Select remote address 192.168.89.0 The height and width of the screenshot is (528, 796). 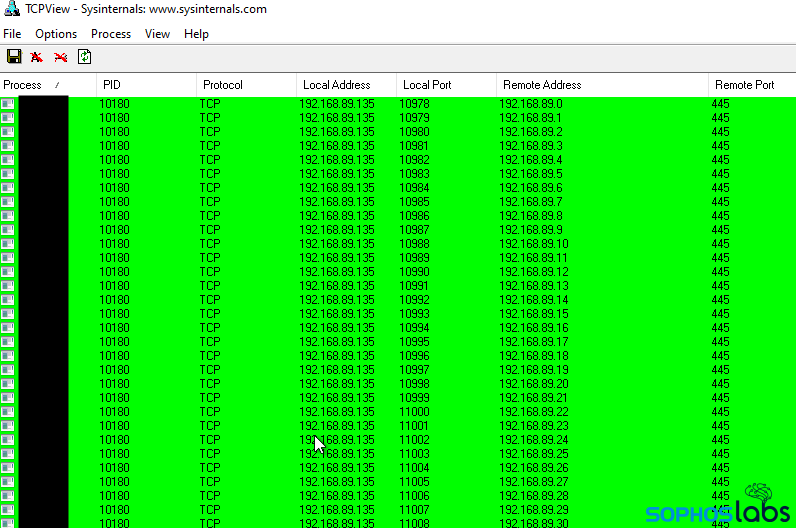530,104
